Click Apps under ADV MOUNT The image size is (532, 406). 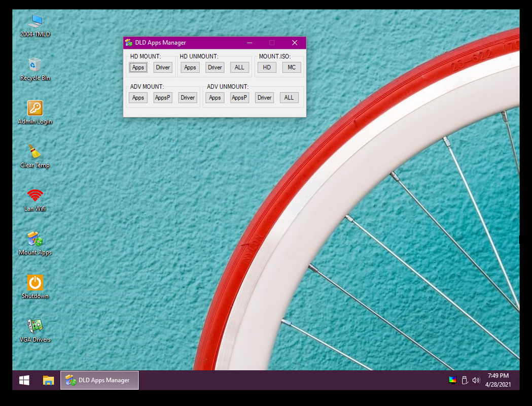coord(138,97)
